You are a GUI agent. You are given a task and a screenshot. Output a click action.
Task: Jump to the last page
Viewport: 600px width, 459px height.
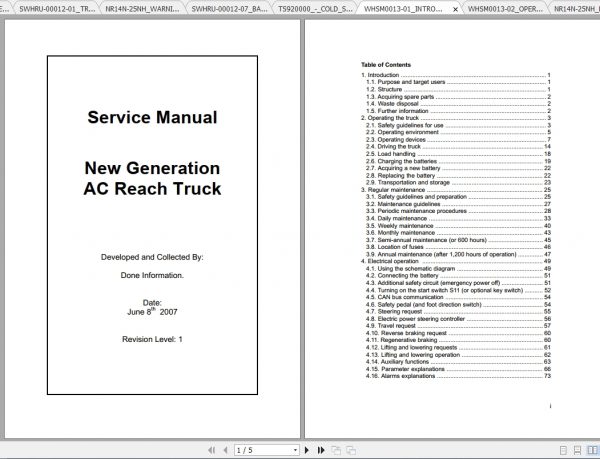321,450
